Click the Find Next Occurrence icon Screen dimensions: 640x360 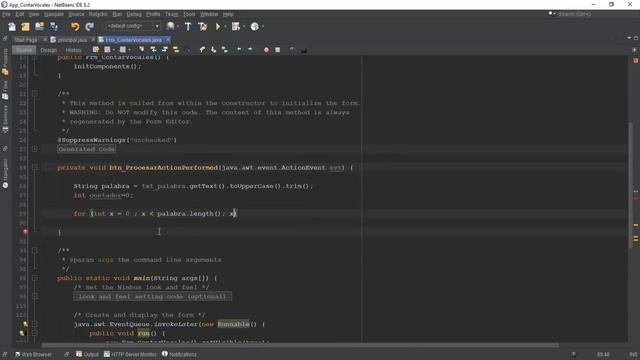(165, 50)
